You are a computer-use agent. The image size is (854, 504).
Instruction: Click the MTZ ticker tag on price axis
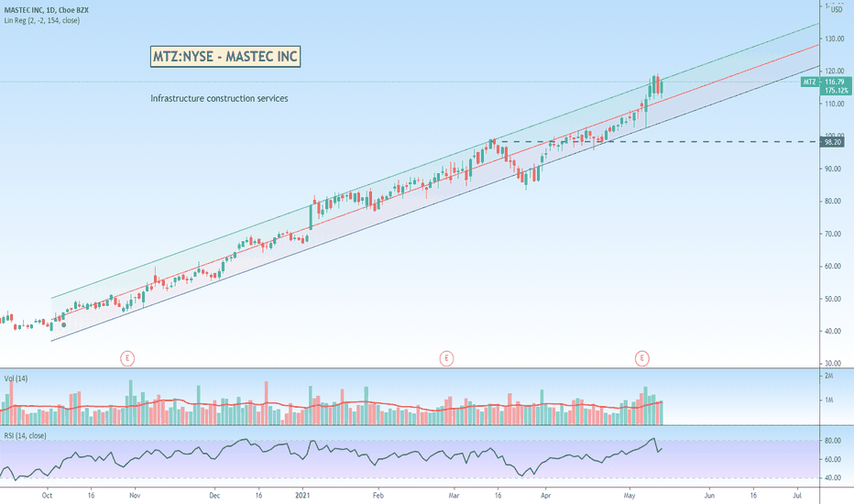pyautogui.click(x=810, y=82)
